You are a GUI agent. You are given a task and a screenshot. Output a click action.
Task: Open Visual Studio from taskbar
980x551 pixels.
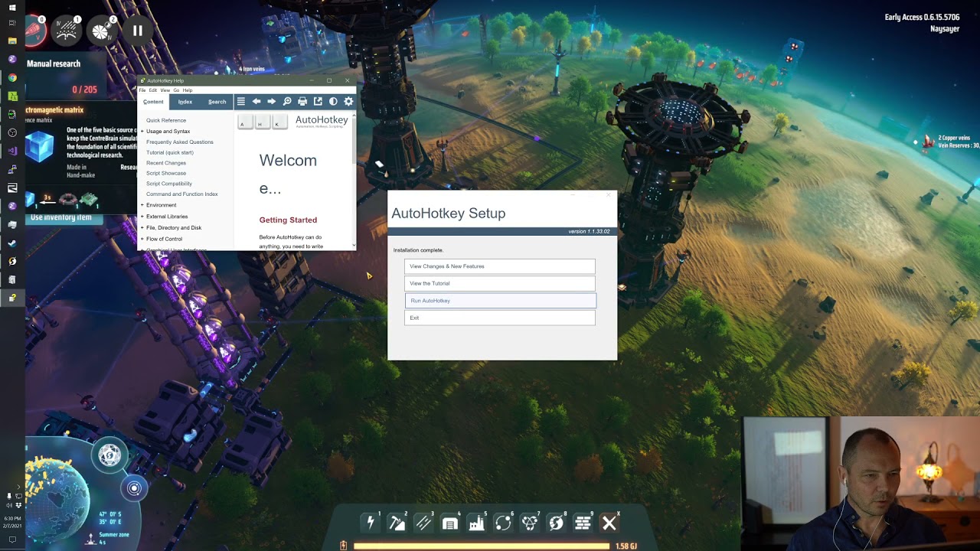12,151
